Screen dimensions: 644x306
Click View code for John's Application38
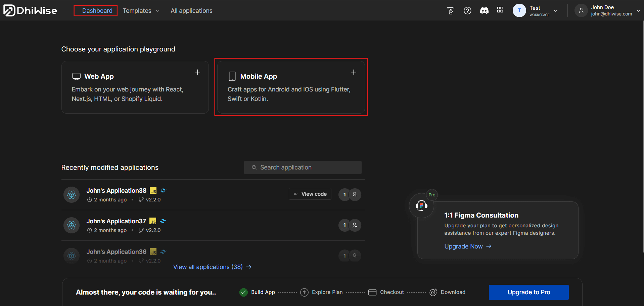pyautogui.click(x=310, y=194)
